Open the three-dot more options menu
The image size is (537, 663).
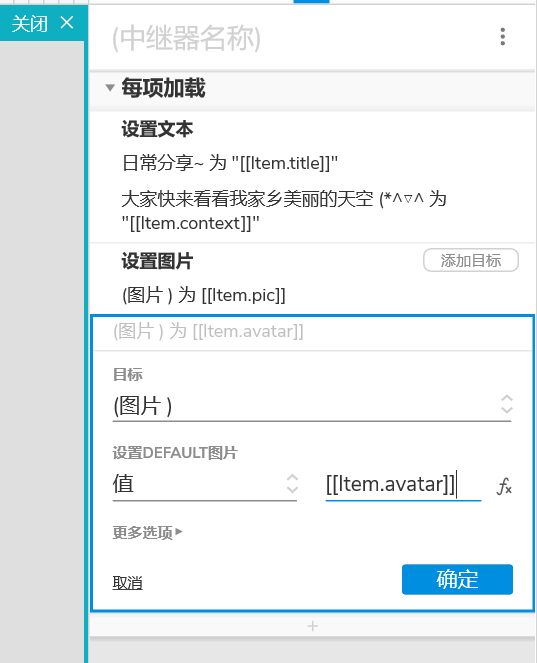502,37
